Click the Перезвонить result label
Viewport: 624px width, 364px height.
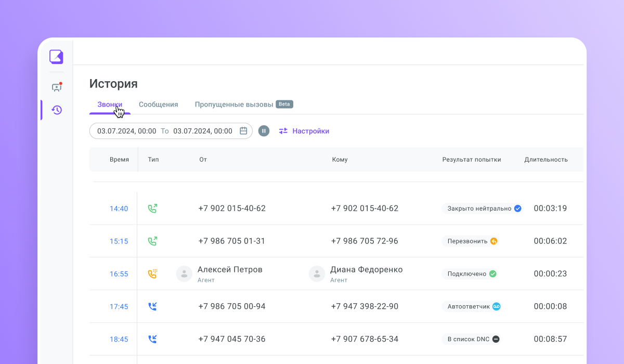[467, 241]
